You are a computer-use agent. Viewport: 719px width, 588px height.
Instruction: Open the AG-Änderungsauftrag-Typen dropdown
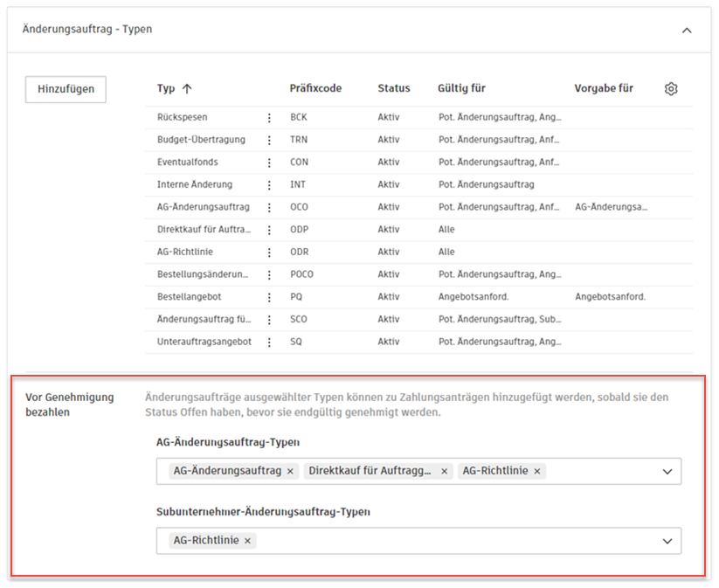[667, 470]
